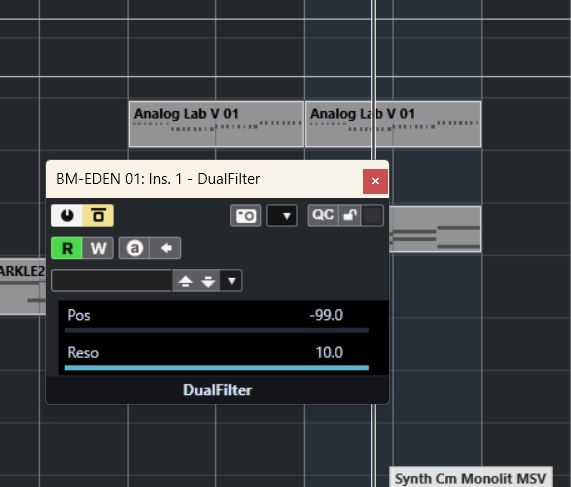Click the copy-settings left arrow icon
Screen dimensions: 571x487
(x=165, y=248)
